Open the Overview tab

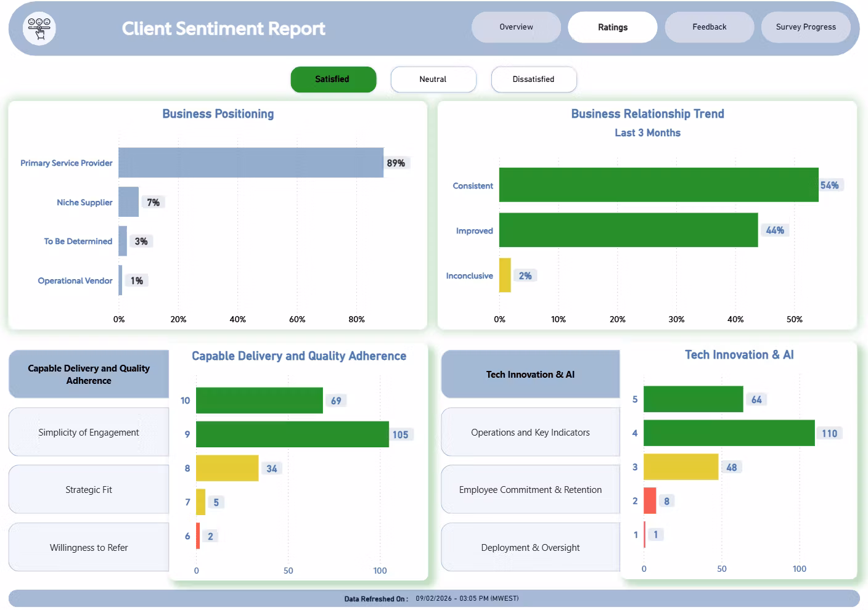516,27
